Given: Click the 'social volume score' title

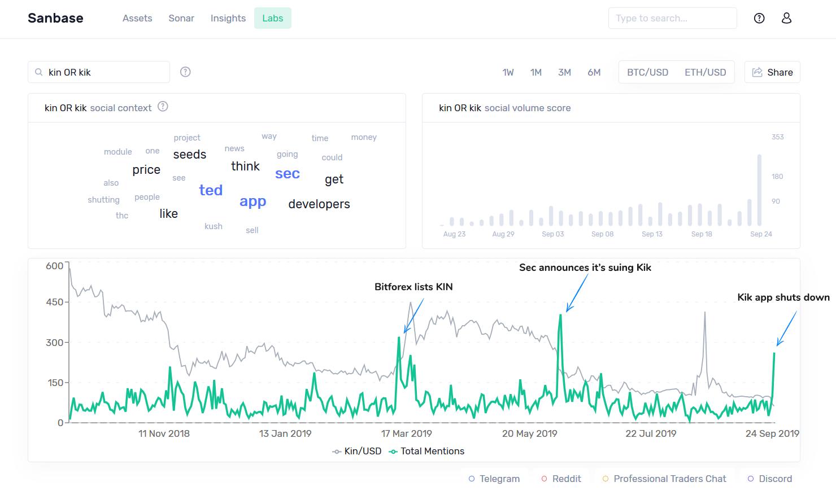Looking at the screenshot, I should click(528, 108).
